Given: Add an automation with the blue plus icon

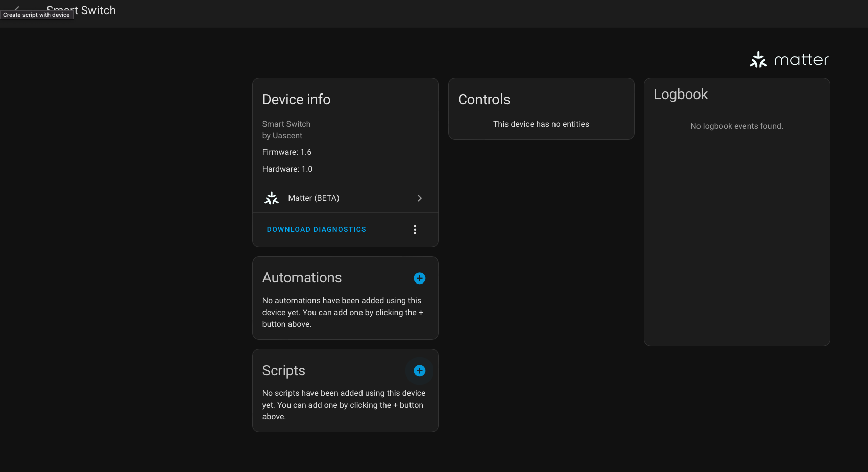Looking at the screenshot, I should (419, 278).
